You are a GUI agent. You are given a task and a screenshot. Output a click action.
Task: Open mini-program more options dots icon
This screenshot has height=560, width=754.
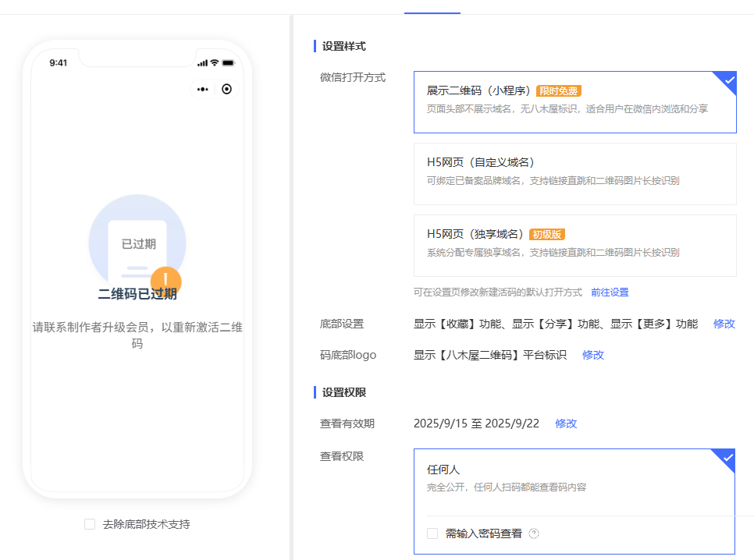pyautogui.click(x=202, y=90)
